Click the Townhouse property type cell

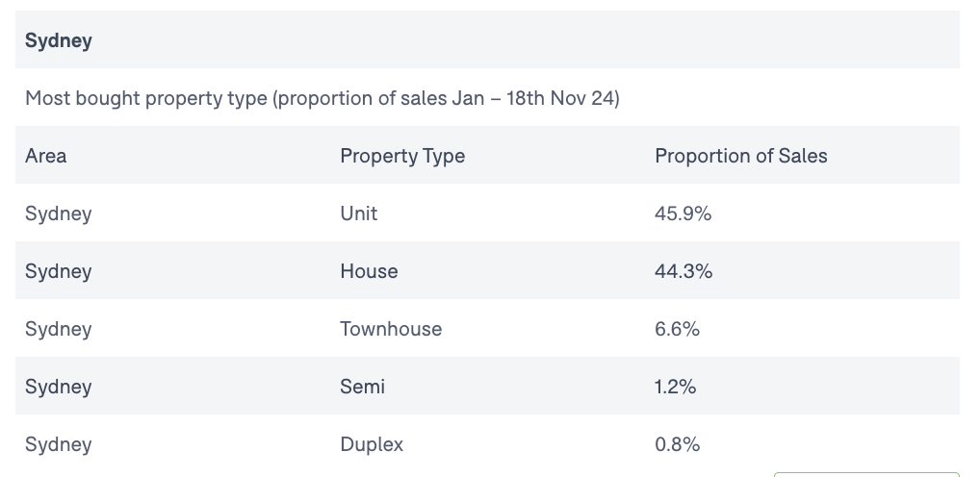[x=391, y=329]
